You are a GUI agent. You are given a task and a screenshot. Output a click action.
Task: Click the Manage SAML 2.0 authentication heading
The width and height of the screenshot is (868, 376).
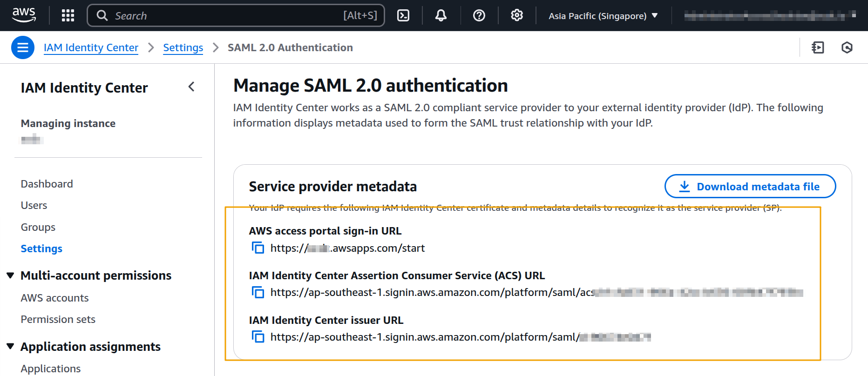[x=371, y=86]
